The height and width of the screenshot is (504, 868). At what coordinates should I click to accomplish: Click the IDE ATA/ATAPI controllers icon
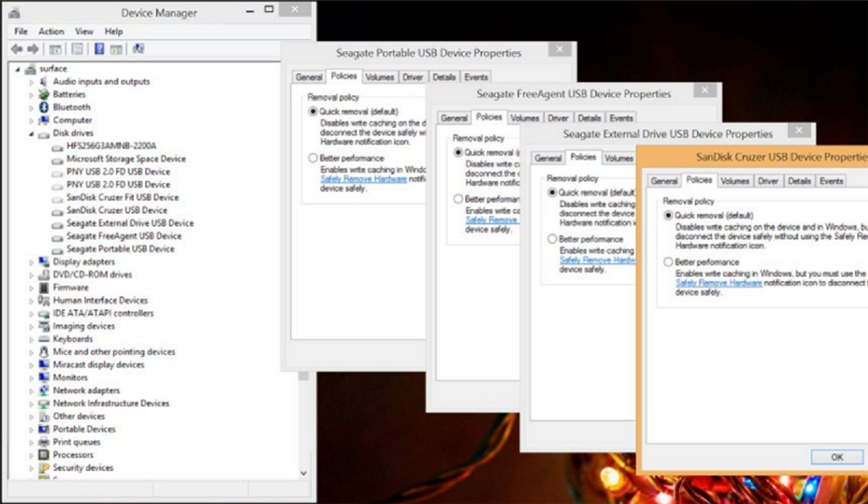(x=44, y=313)
